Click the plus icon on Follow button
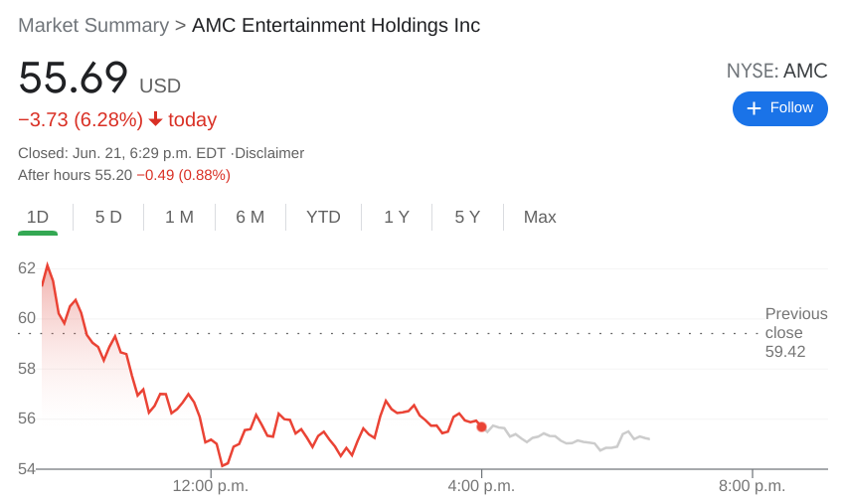Viewport: 845px width, 504px height. tap(754, 108)
